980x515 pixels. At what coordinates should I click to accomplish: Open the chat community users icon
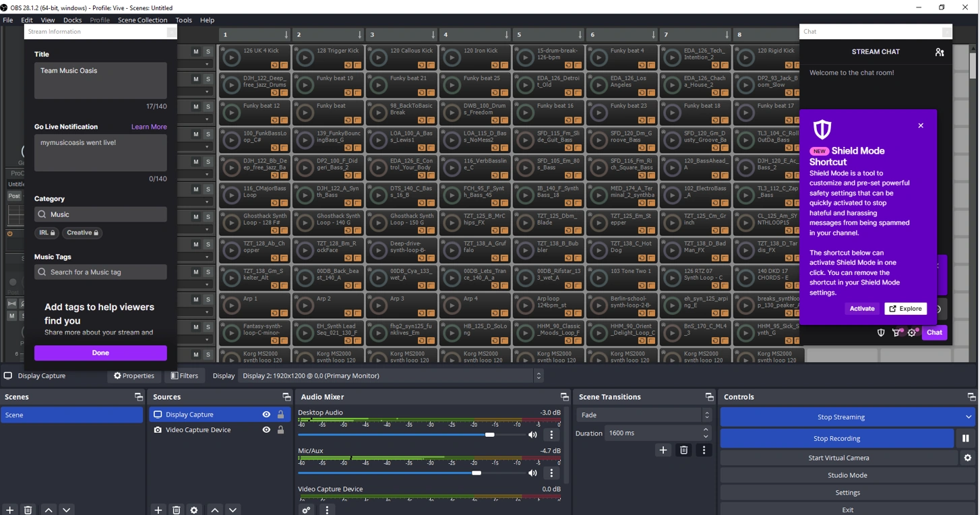(x=940, y=52)
